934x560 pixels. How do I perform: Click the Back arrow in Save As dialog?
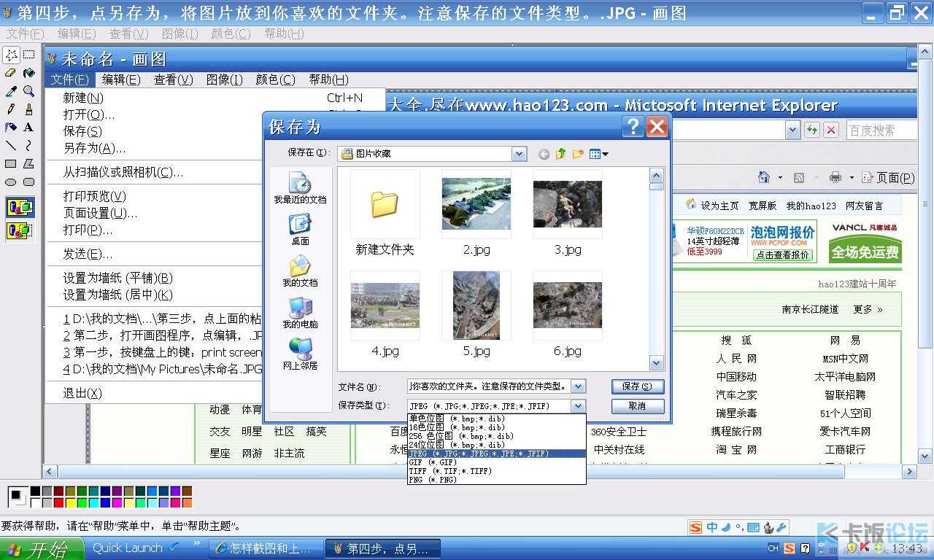(x=544, y=154)
